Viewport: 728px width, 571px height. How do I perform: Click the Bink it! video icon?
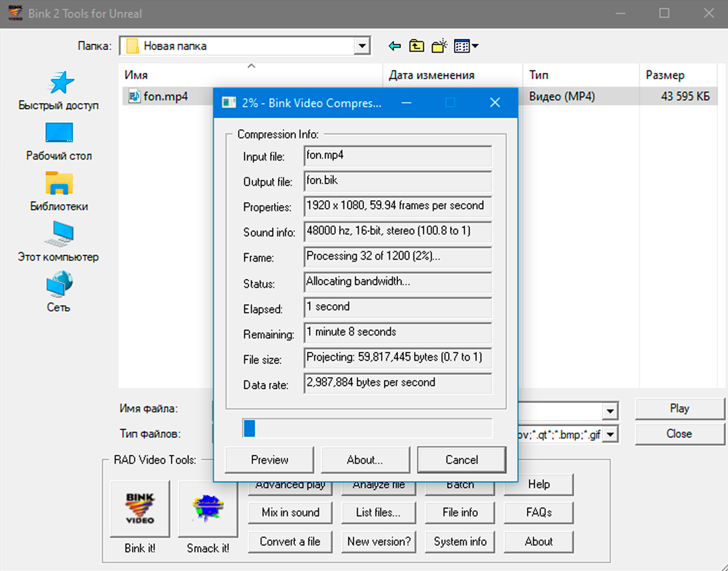pos(140,508)
